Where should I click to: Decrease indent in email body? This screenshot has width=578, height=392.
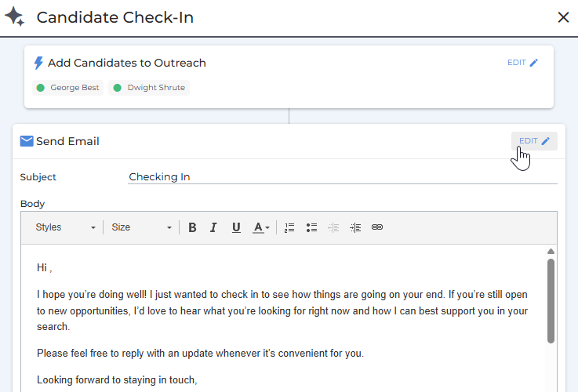(333, 227)
